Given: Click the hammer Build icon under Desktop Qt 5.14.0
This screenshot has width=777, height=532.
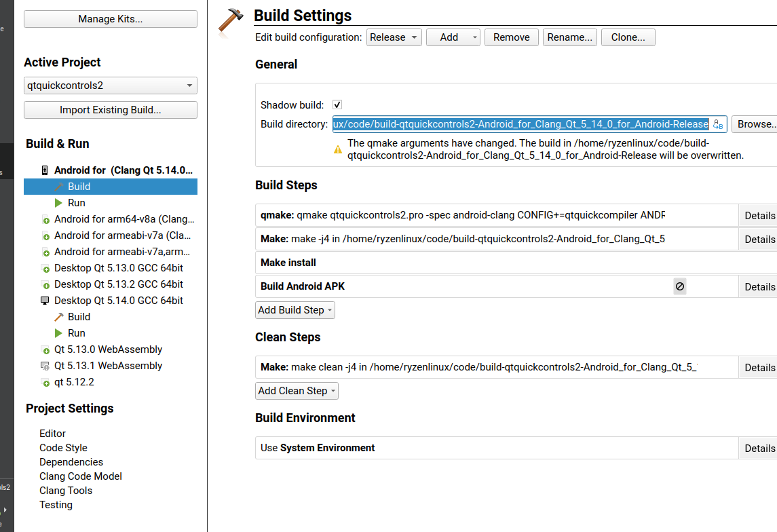Looking at the screenshot, I should [x=59, y=317].
